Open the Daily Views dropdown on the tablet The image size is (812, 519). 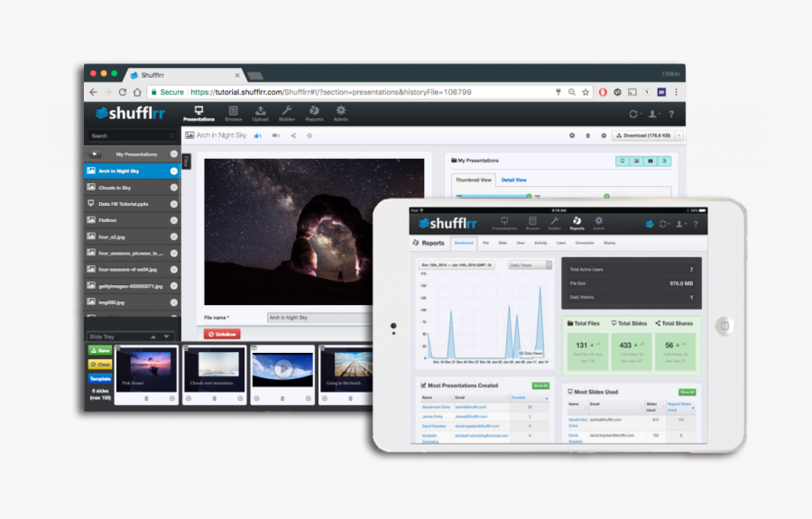pos(530,265)
